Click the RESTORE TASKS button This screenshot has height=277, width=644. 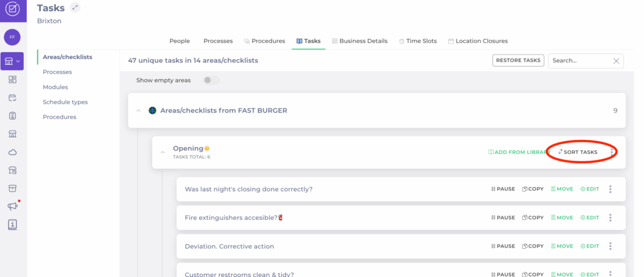click(518, 61)
